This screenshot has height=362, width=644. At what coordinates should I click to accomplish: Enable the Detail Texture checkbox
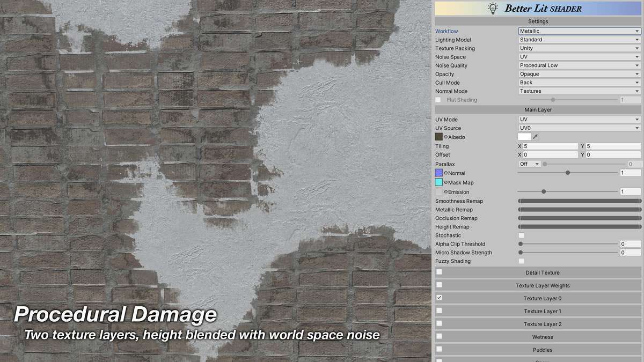[x=439, y=272]
